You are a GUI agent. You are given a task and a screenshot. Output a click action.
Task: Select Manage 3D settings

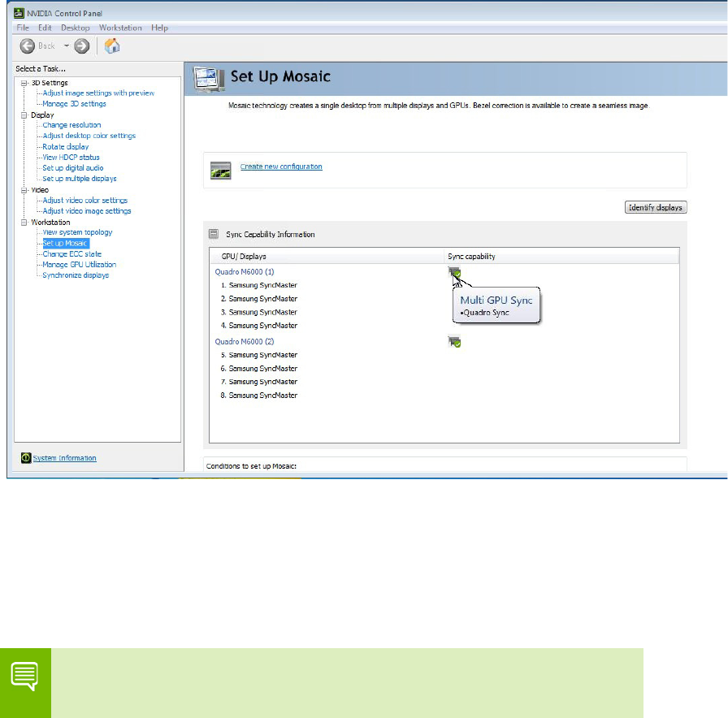(74, 104)
